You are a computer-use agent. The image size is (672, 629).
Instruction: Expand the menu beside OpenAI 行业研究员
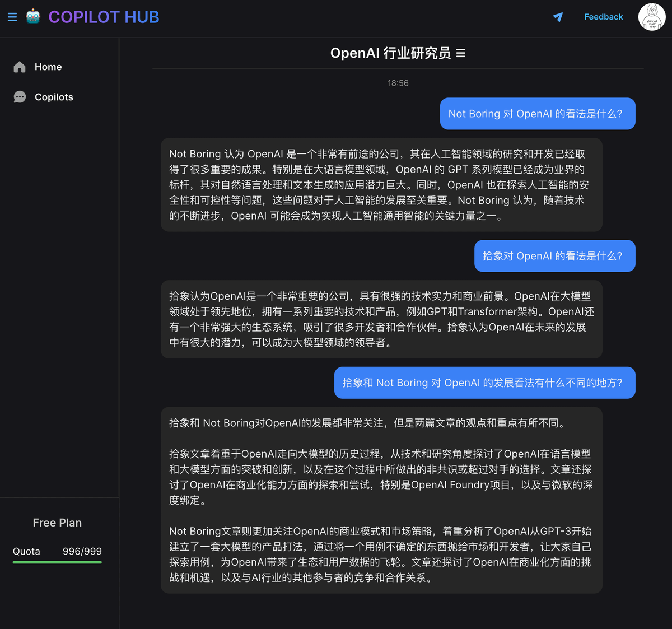click(x=461, y=53)
